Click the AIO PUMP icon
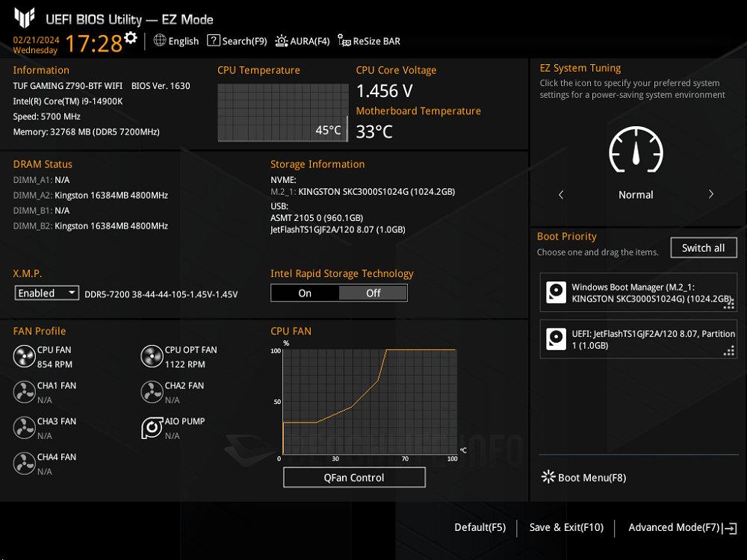The height and width of the screenshot is (560, 747). tap(152, 427)
